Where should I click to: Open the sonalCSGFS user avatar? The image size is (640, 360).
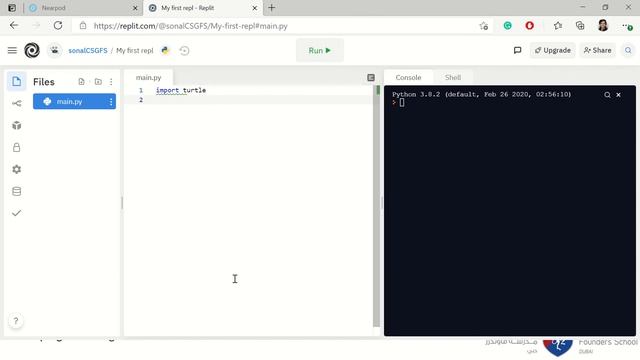55,50
